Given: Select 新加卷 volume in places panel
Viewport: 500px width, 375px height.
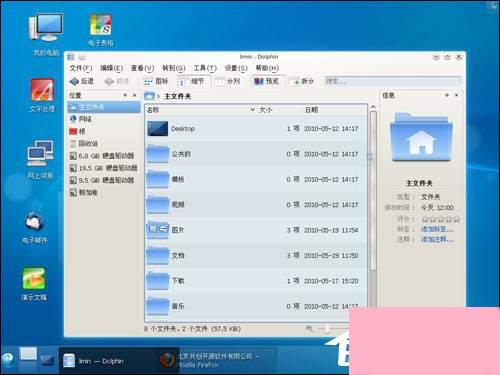Looking at the screenshot, I should tap(104, 192).
